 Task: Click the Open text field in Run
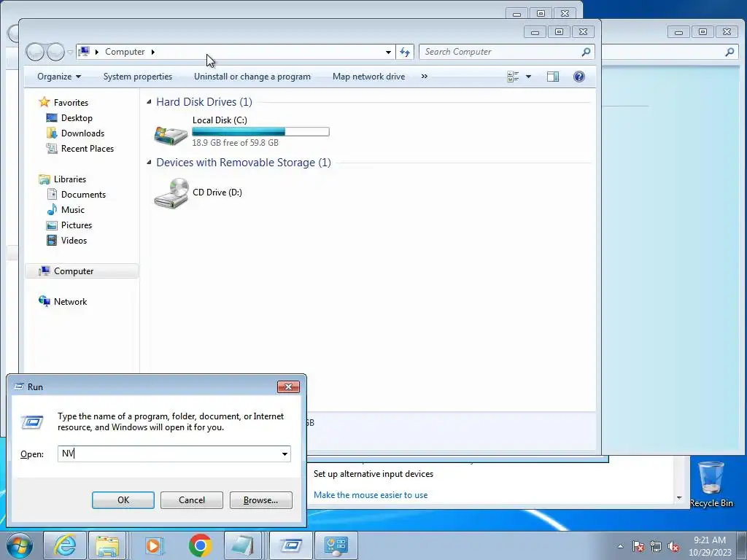coord(174,454)
